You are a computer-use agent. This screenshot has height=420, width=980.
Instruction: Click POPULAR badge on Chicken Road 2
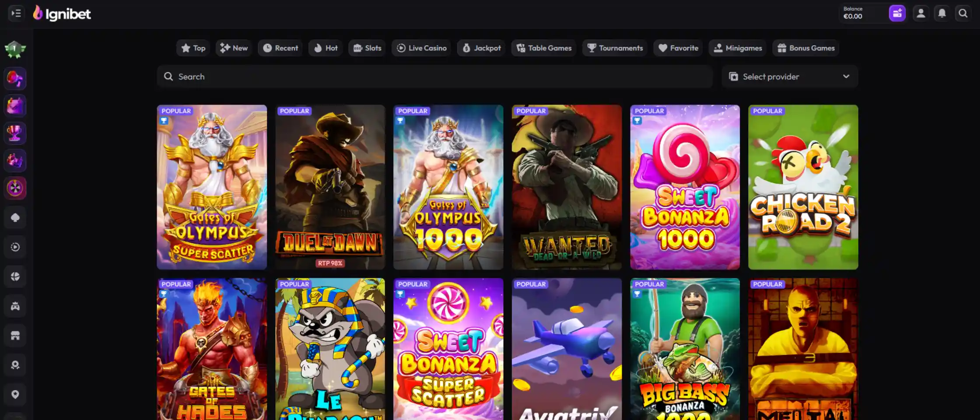tap(767, 111)
